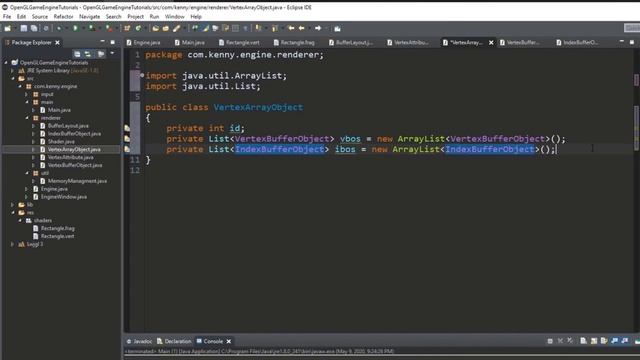
Task: Toggle the import fold marker on line 3
Action: [142, 75]
